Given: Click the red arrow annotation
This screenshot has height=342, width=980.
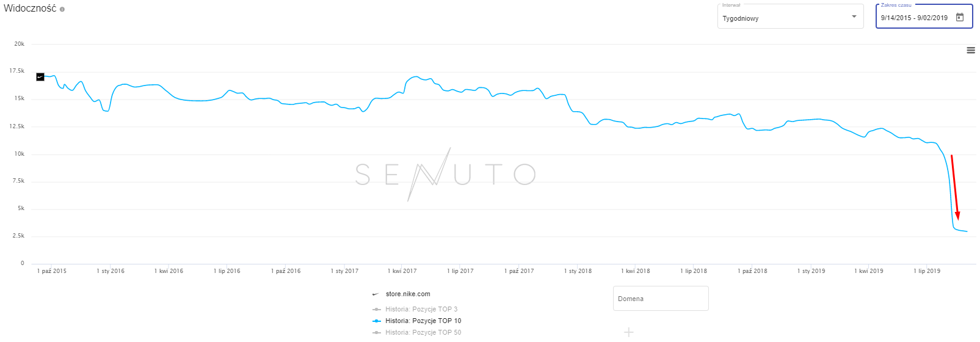Looking at the screenshot, I should (955, 186).
